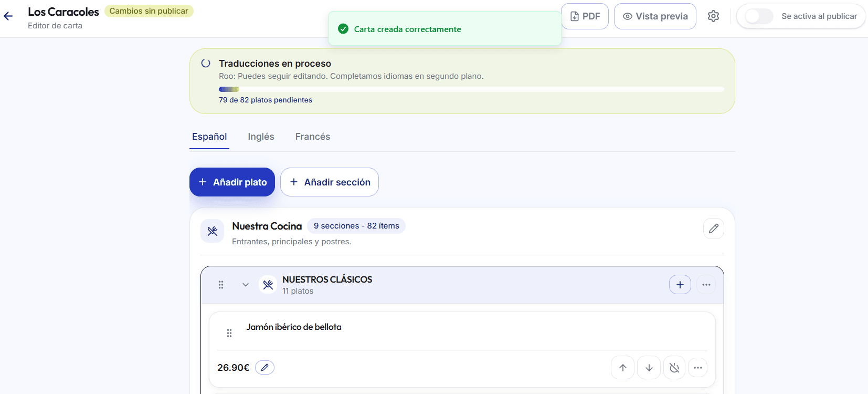
Task: Toggle the publish activation switch
Action: pyautogui.click(x=759, y=16)
